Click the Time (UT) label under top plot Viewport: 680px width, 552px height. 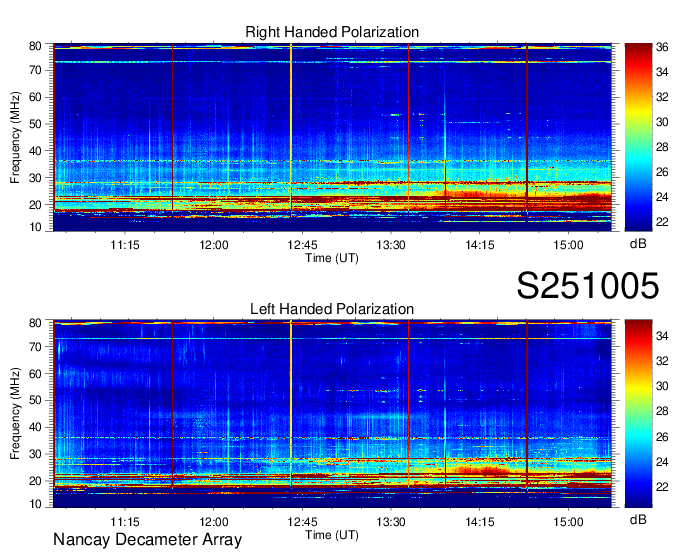332,257
